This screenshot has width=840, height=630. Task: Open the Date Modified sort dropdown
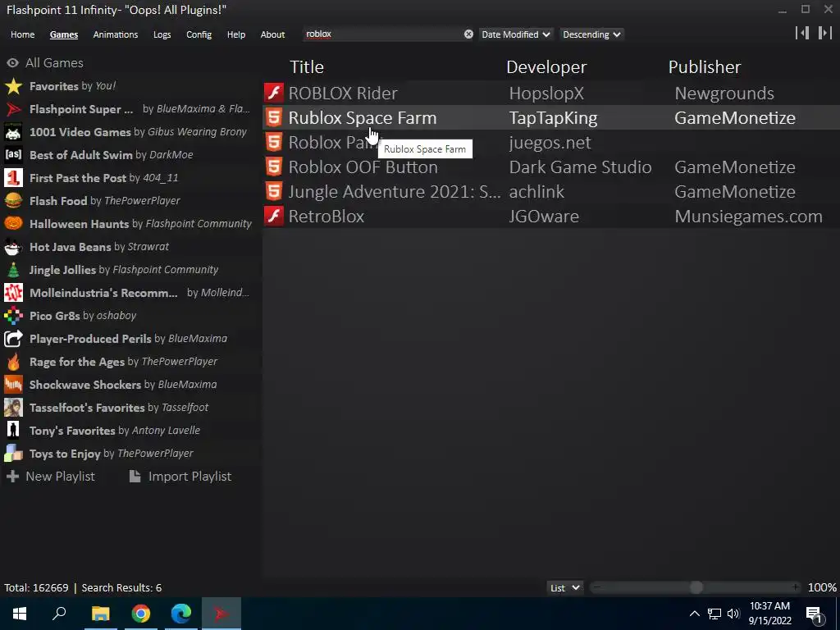click(515, 34)
